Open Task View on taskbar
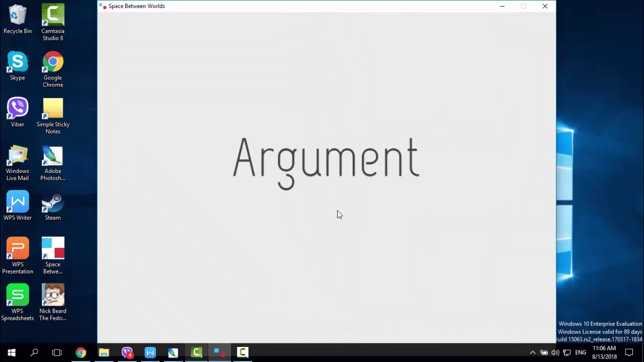This screenshot has width=644, height=362. coord(57,352)
